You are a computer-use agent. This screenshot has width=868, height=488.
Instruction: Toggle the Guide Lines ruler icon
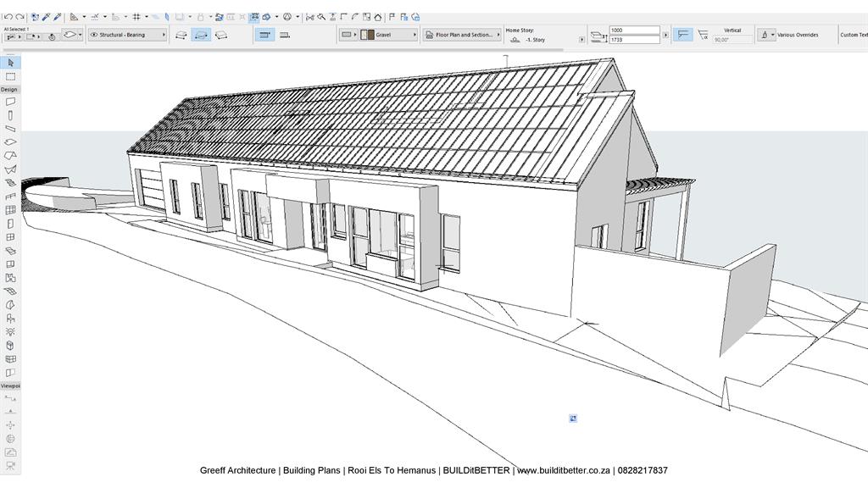(x=74, y=17)
